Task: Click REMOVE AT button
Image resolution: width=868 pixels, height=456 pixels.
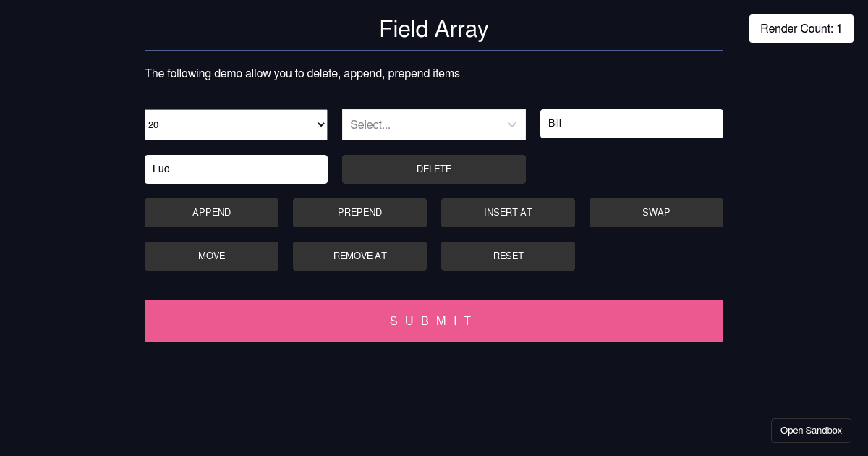Action: pyautogui.click(x=359, y=256)
